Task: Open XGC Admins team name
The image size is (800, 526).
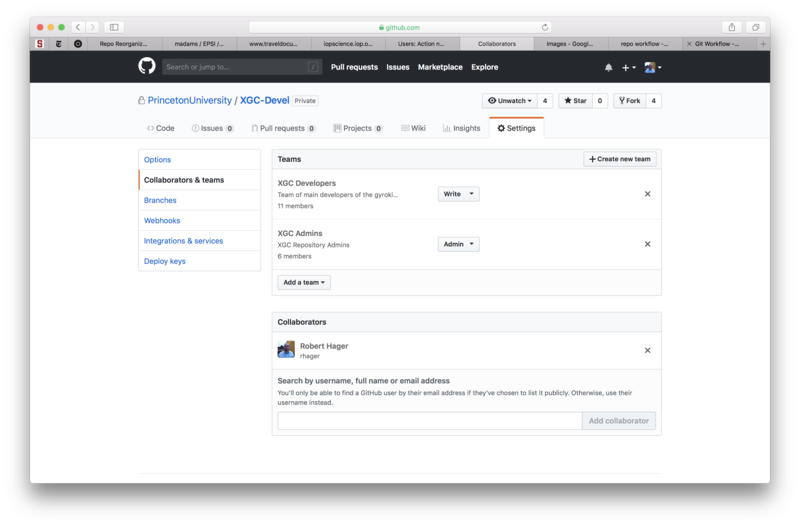Action: (x=299, y=233)
